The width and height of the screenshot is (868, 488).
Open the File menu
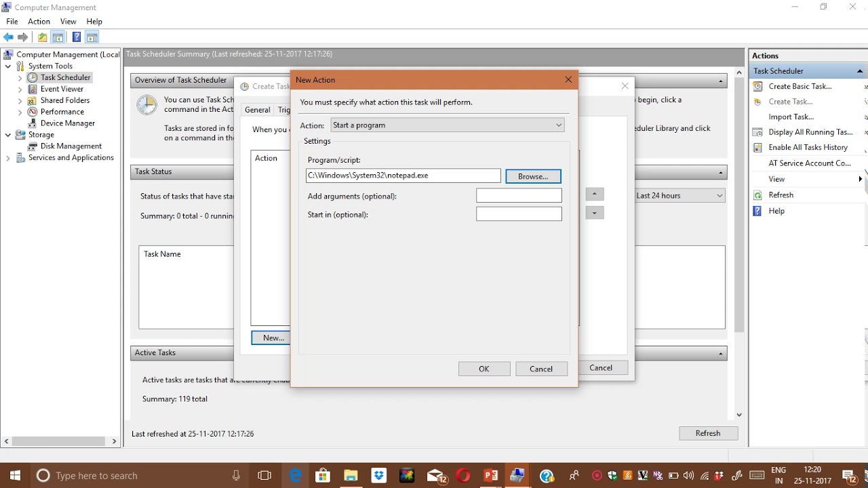12,22
